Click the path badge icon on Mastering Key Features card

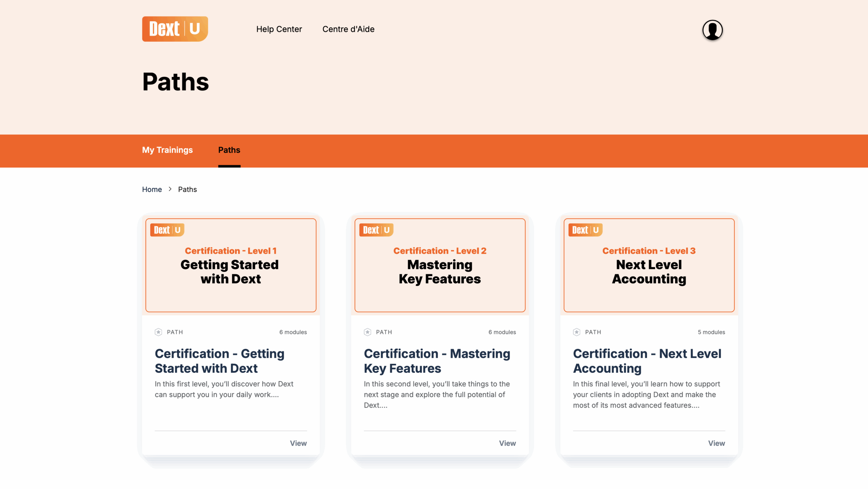(x=368, y=332)
